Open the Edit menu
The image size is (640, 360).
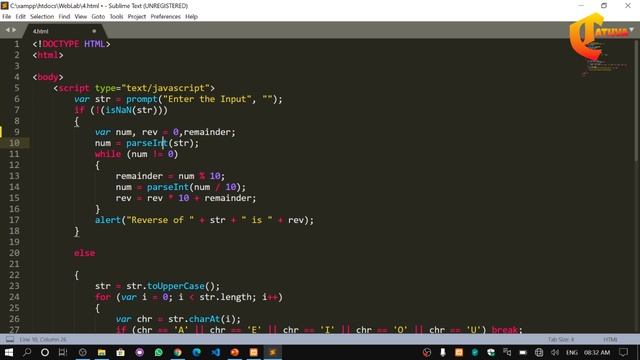[x=20, y=17]
